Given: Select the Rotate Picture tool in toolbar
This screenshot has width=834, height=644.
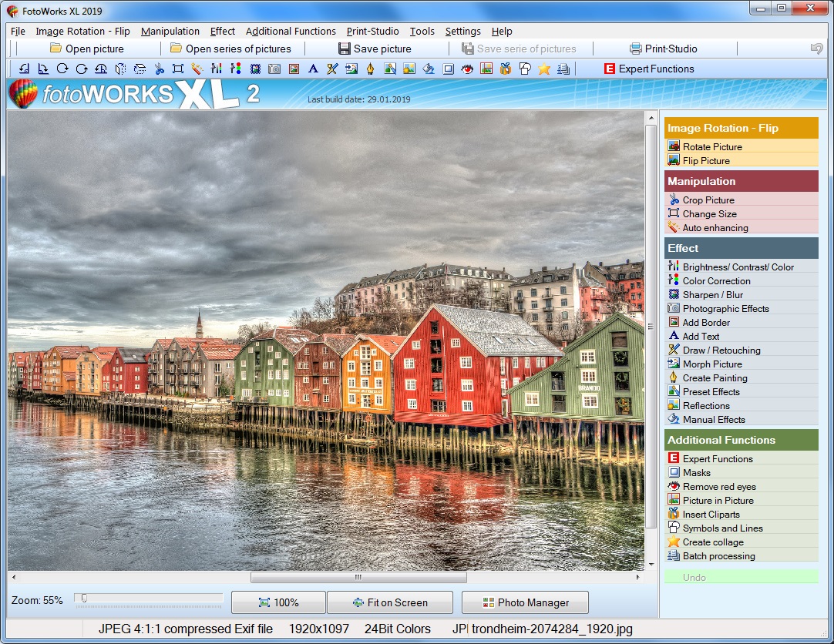Looking at the screenshot, I should coord(62,69).
